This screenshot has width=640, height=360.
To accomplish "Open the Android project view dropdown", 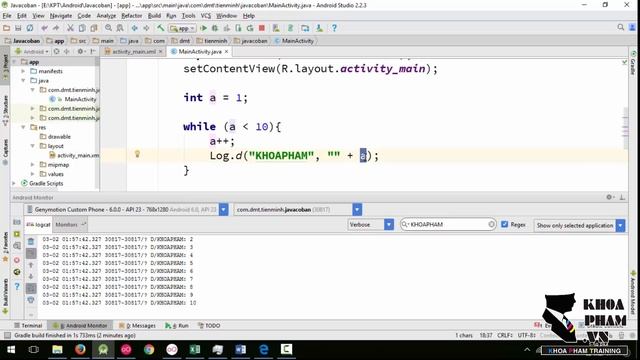I will tap(32, 51).
